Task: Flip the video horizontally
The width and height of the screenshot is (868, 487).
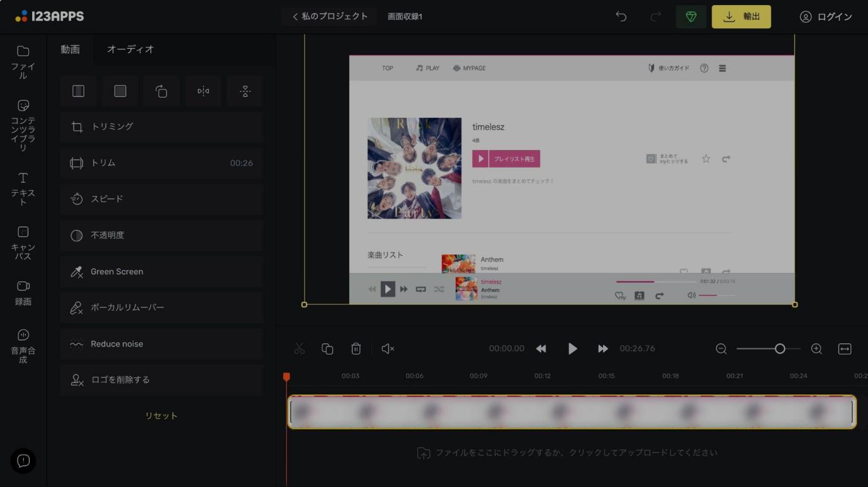Action: click(x=203, y=91)
